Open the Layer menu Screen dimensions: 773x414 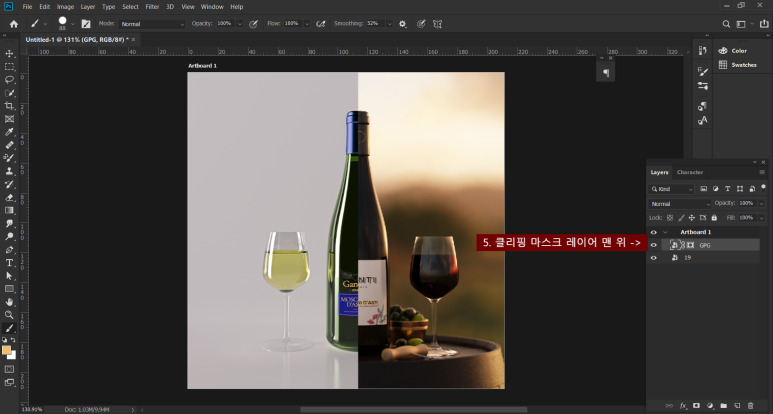coord(88,7)
